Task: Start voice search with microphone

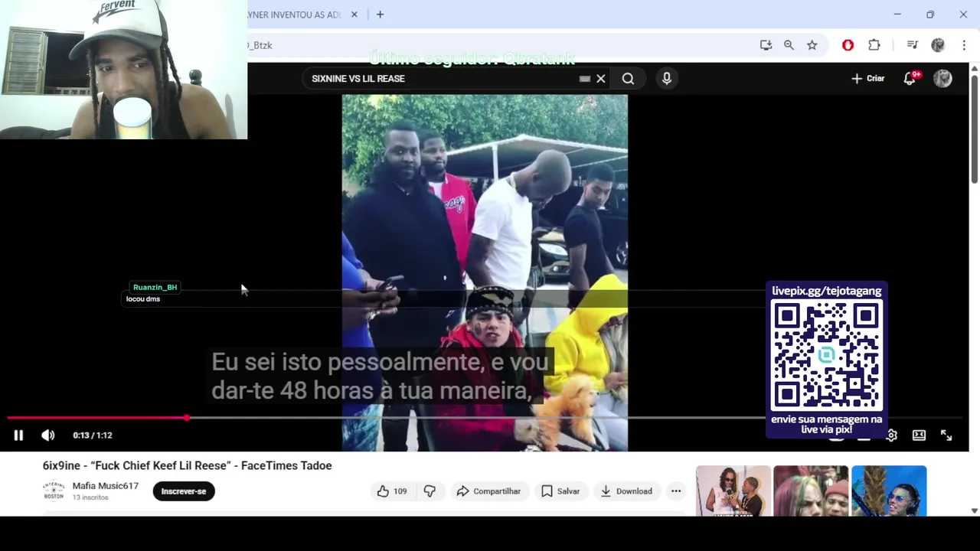Action: pos(667,79)
